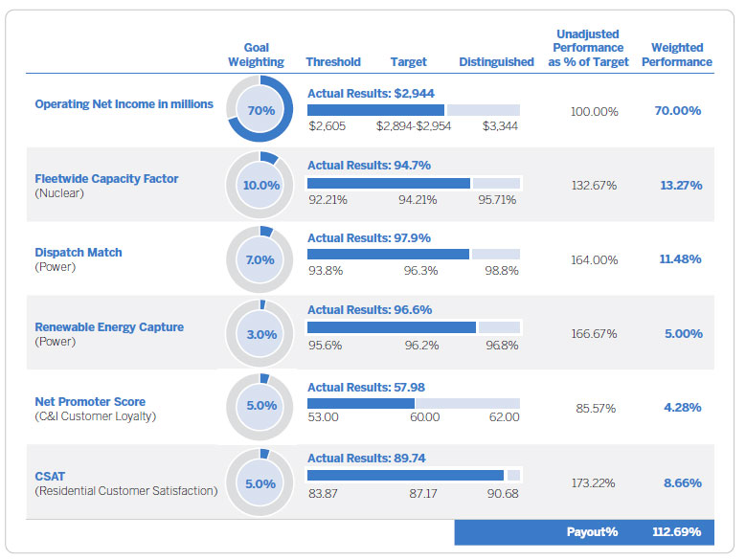Click the 173.22% unadjusted performance value
746x560 pixels.
pyautogui.click(x=594, y=483)
